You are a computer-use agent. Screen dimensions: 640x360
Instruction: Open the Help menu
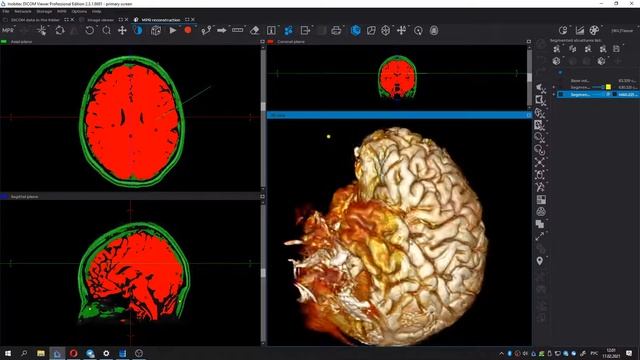tap(96, 11)
